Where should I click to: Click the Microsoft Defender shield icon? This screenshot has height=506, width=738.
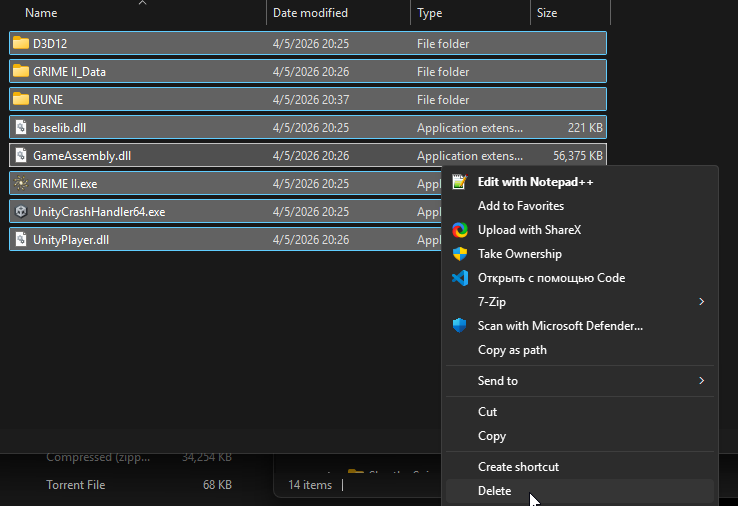pos(460,326)
